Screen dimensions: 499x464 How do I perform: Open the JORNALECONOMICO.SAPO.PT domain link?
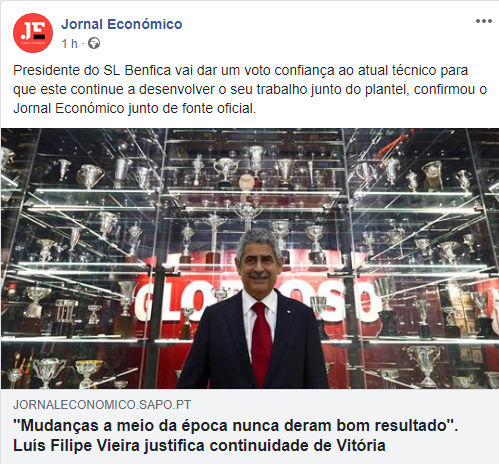[x=102, y=405]
